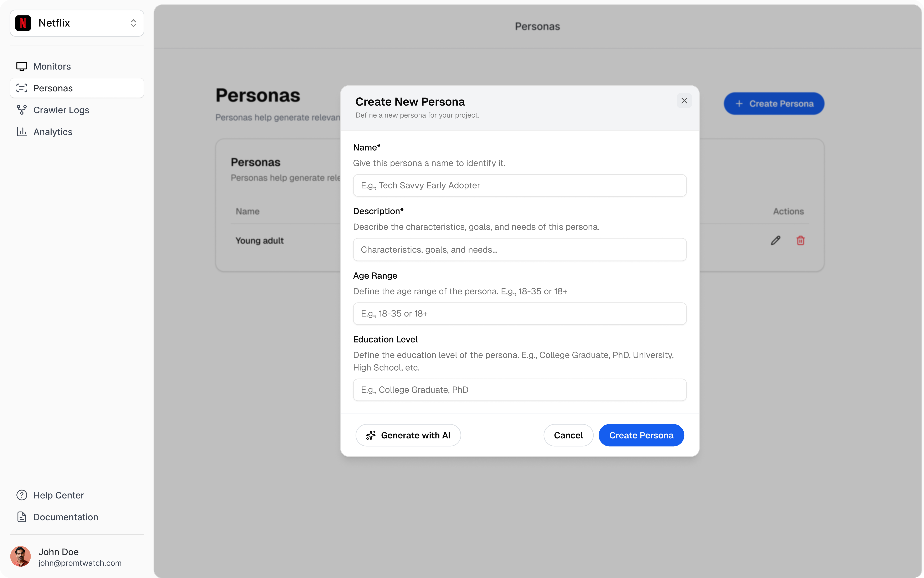Click into the Description text field
Viewport: 924px width, 578px height.
pyautogui.click(x=520, y=250)
